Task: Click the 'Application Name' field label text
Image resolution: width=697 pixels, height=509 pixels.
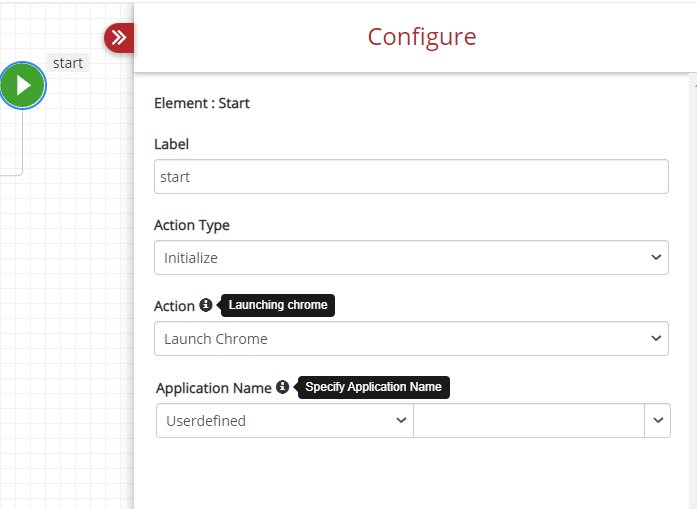Action: [x=214, y=388]
